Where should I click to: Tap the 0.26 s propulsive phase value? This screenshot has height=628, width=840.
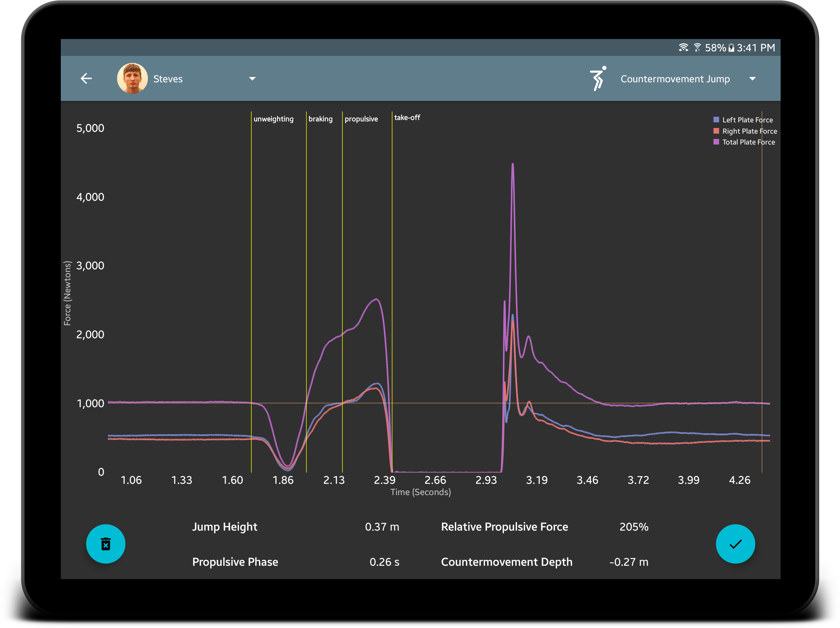point(384,562)
